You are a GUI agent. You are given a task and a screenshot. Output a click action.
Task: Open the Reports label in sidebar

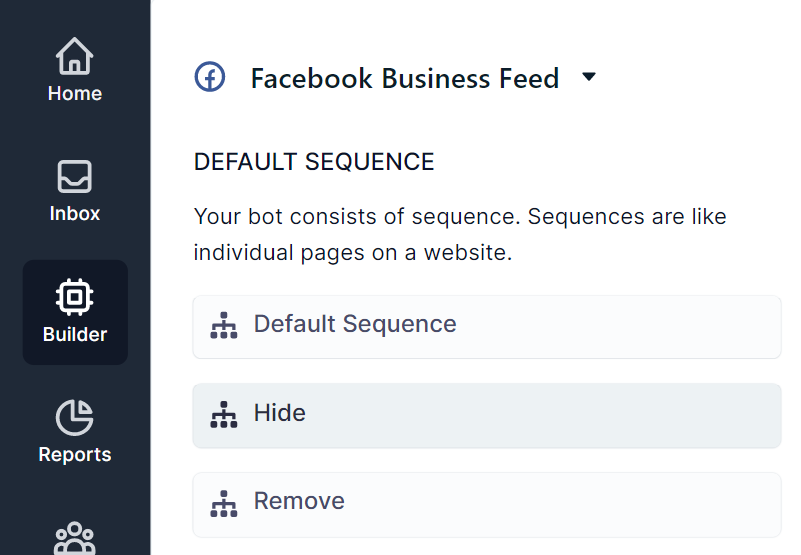pyautogui.click(x=75, y=455)
